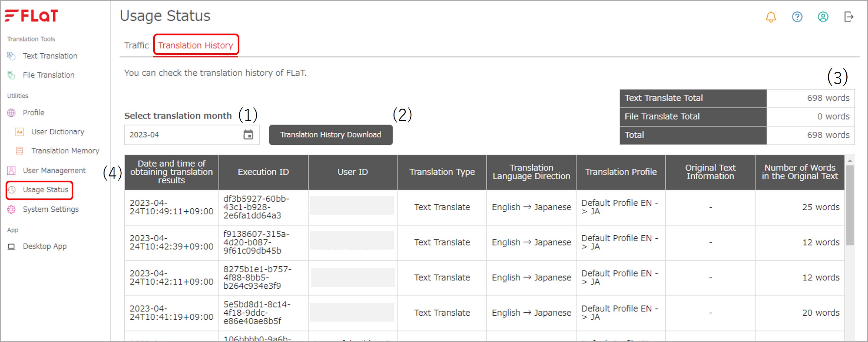
Task: Click Translation History Download button
Action: [x=330, y=135]
